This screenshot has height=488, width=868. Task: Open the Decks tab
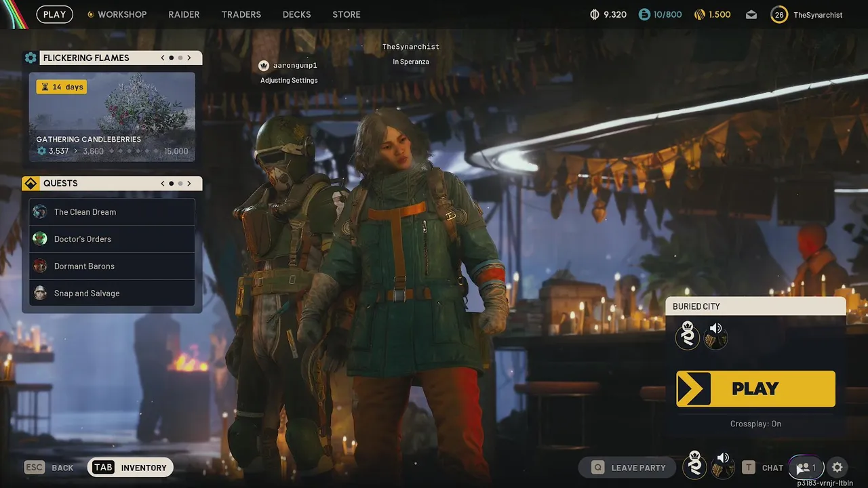click(x=296, y=14)
